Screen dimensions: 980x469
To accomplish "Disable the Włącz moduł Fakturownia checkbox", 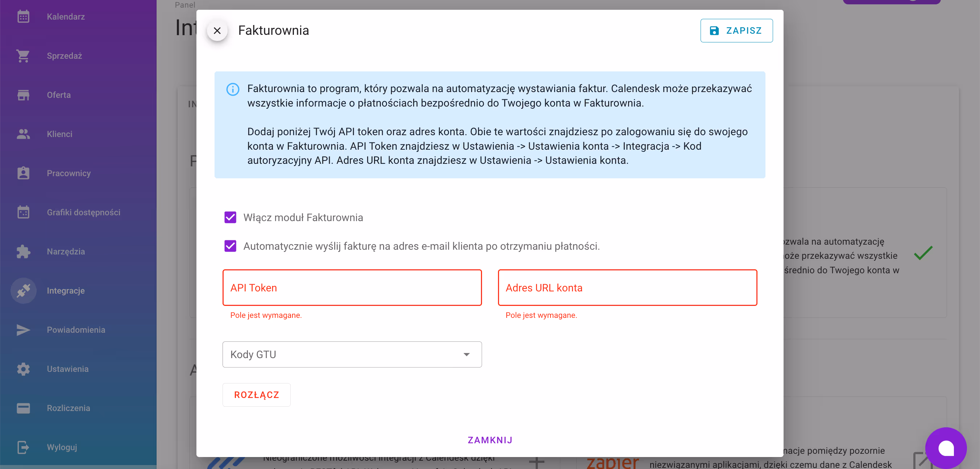I will pyautogui.click(x=230, y=217).
